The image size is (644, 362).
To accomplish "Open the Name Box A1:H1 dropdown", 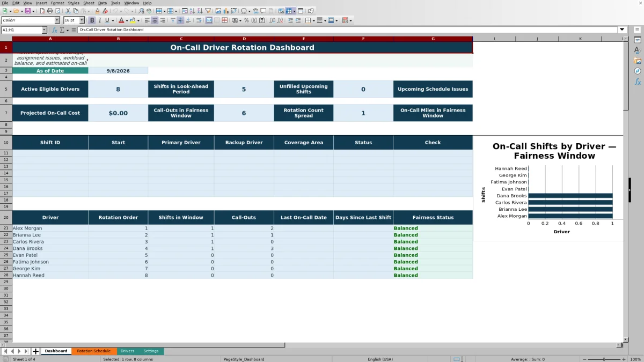I will [x=44, y=30].
